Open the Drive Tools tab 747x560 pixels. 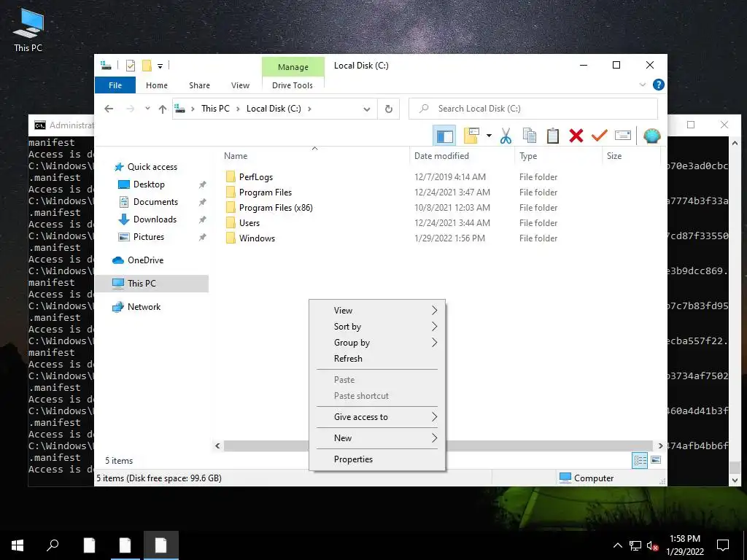[293, 85]
